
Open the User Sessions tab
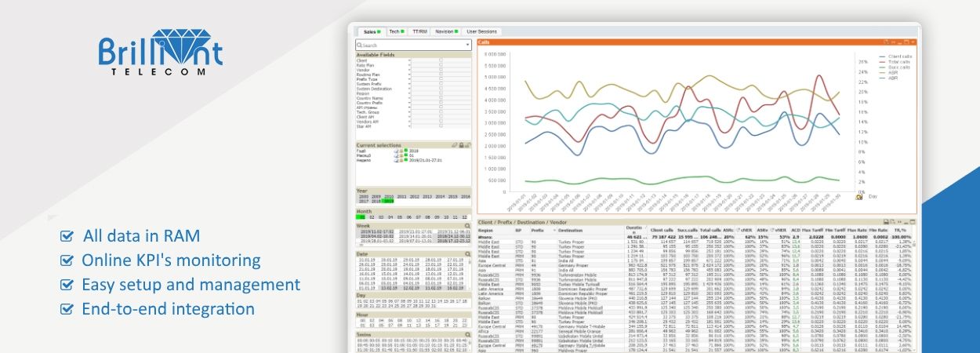482,31
